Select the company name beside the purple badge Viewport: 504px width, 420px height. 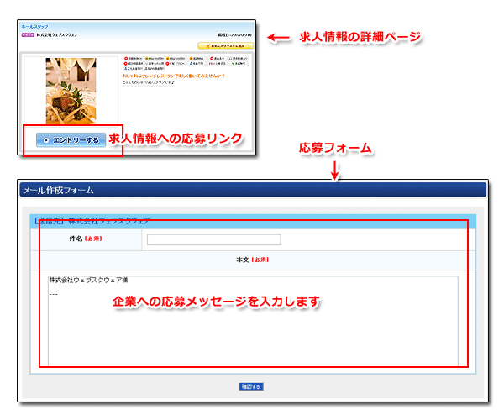(57, 36)
